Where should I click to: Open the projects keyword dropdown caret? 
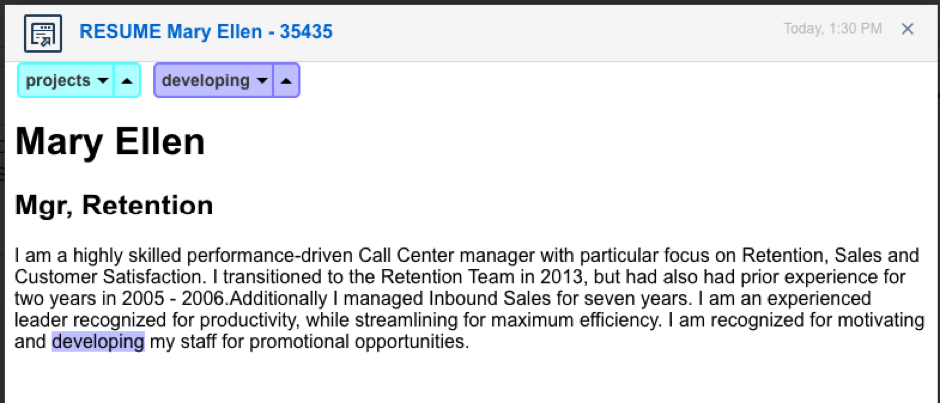pos(103,81)
